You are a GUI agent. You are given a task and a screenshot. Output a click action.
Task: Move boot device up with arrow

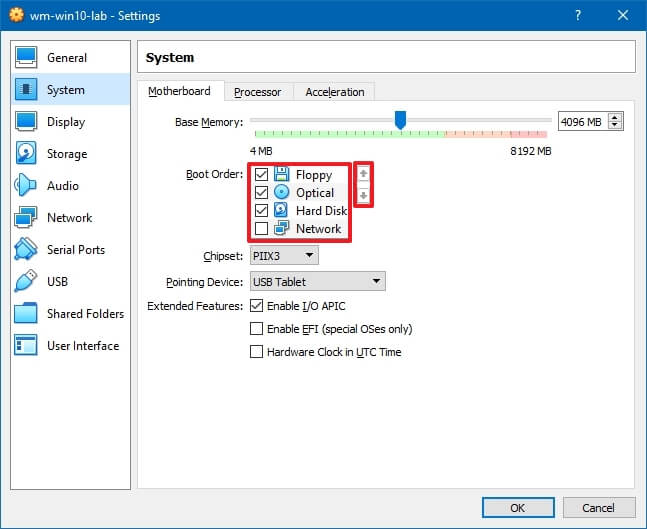coord(363,174)
